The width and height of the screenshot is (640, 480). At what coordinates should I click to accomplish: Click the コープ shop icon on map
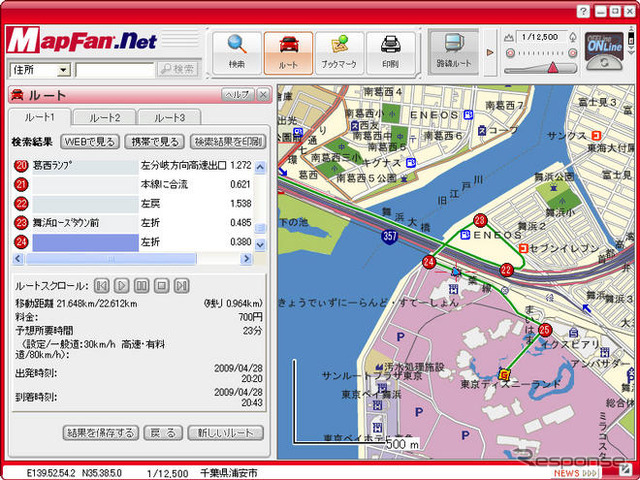(482, 131)
